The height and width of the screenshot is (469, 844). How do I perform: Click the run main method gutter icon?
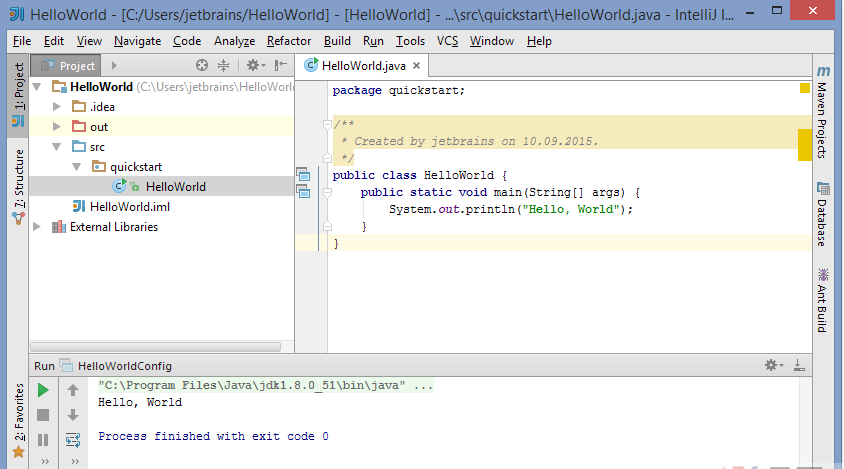click(x=303, y=191)
